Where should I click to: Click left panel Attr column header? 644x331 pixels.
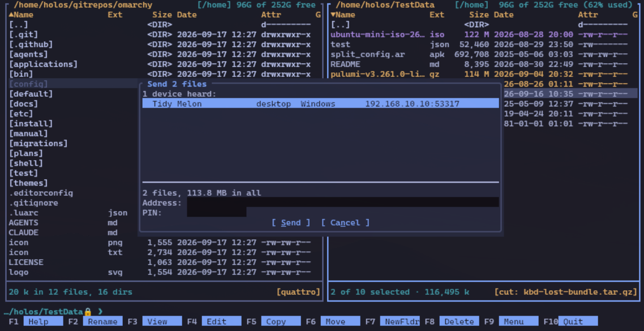click(x=271, y=15)
